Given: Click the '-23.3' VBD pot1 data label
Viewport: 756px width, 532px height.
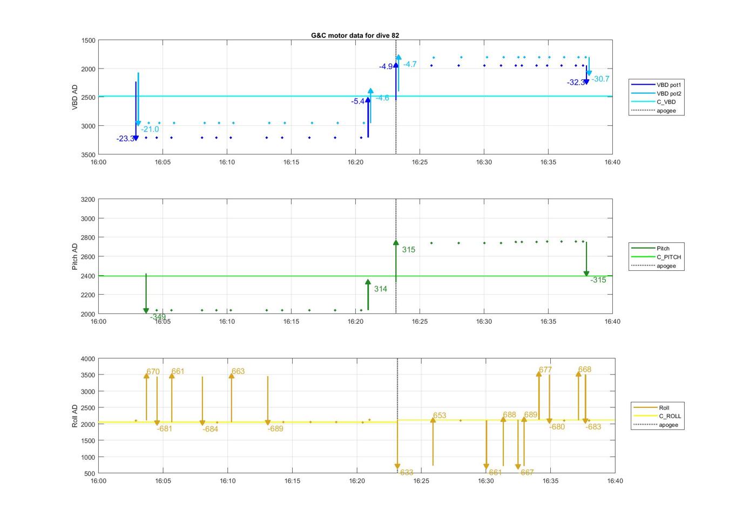Looking at the screenshot, I should (125, 139).
